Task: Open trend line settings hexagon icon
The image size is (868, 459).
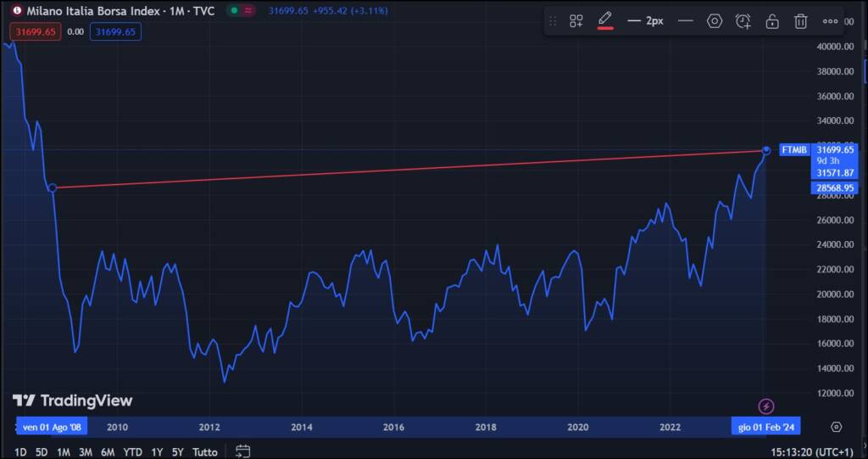Action: click(715, 21)
